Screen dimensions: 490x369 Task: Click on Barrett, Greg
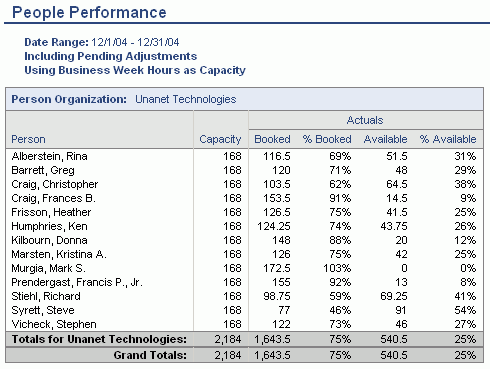[x=43, y=170]
